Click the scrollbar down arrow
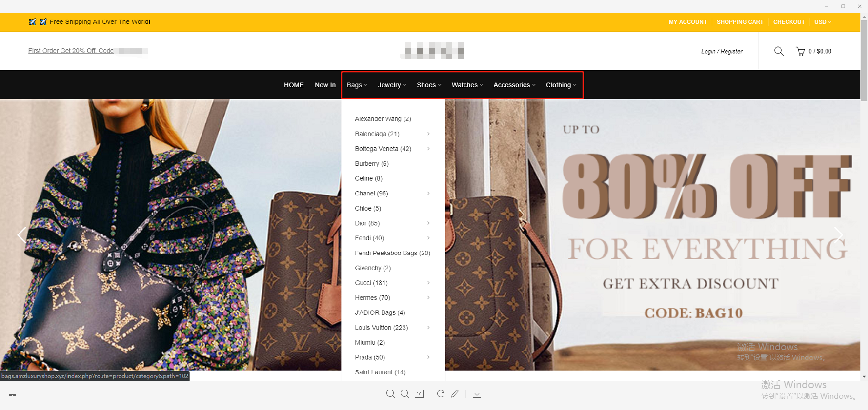 coord(864,376)
